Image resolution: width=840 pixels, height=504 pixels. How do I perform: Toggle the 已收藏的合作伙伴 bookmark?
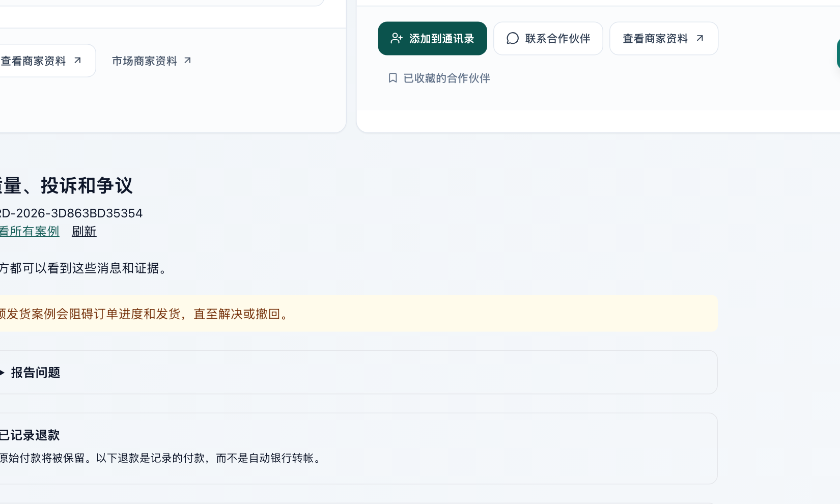coord(439,78)
